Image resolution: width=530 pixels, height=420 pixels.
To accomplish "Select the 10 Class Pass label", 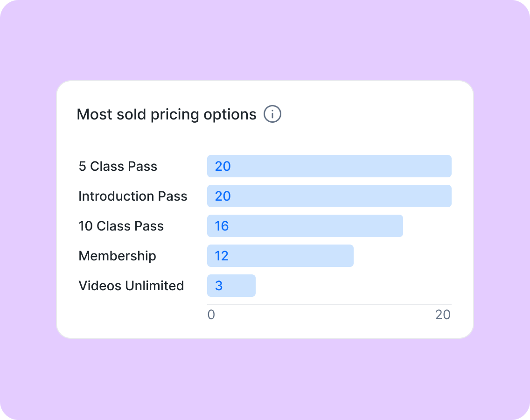I will (121, 226).
